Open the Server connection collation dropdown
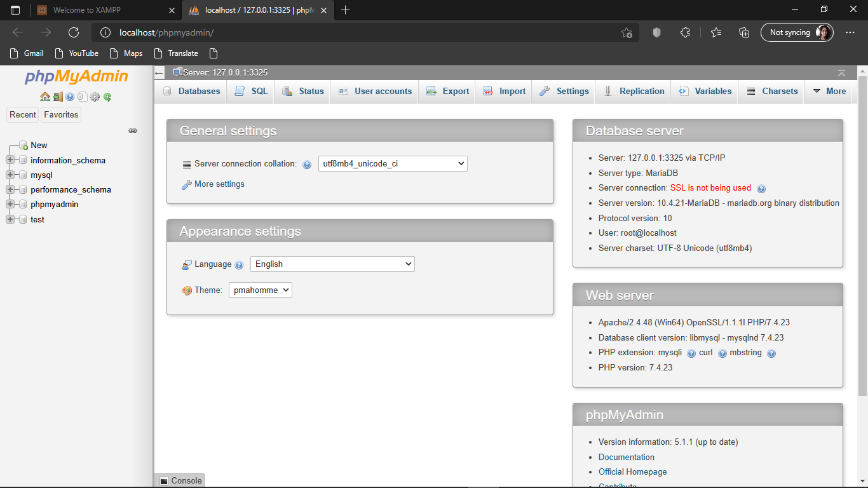 click(393, 164)
